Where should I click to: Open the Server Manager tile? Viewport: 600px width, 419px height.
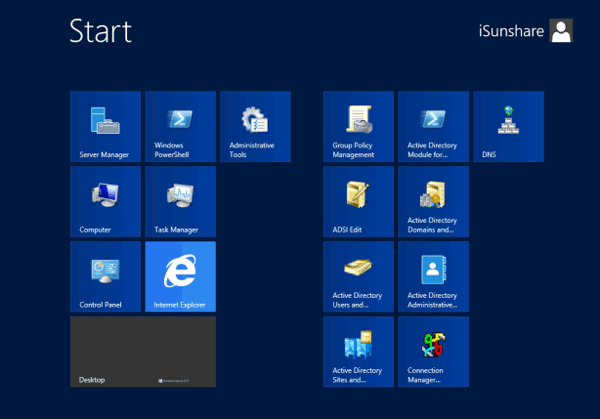click(x=106, y=127)
